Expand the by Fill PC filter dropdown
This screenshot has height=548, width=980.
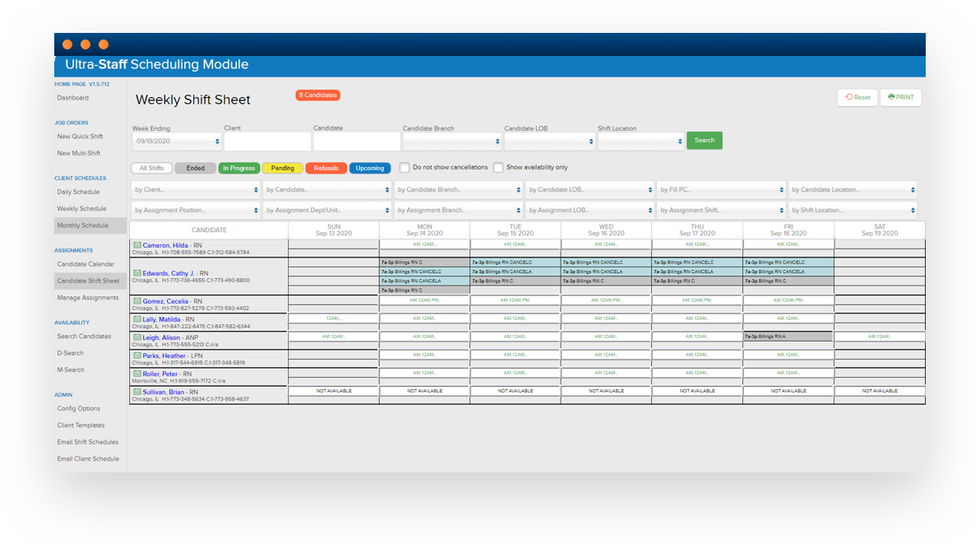(x=721, y=189)
